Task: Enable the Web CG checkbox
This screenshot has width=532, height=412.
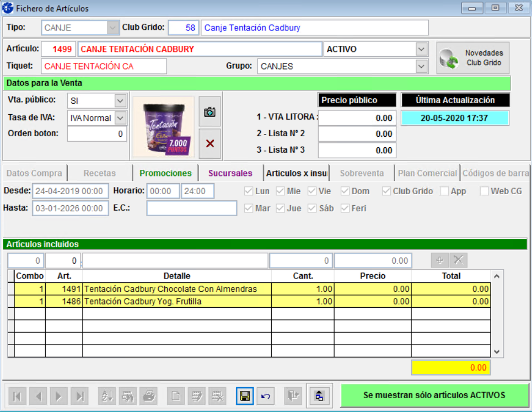Action: [x=484, y=191]
